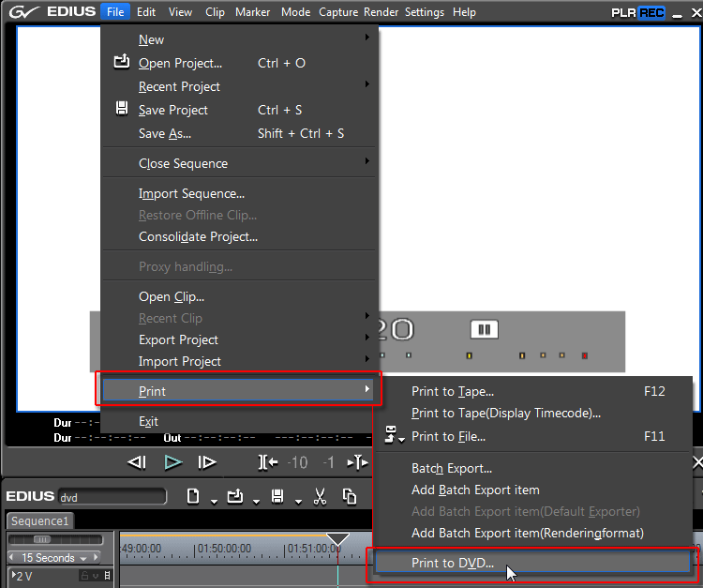
Task: Choose Consolidate Project menu entry
Action: click(238, 236)
